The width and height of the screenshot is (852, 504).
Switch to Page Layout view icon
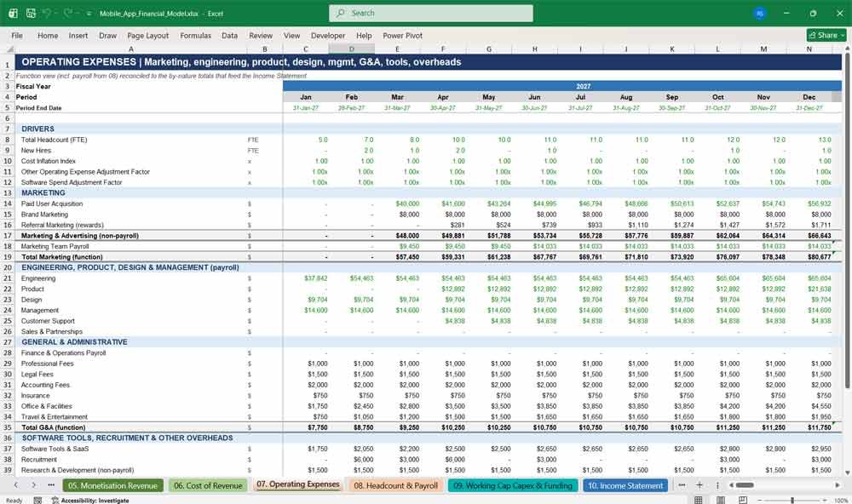pyautogui.click(x=721, y=500)
